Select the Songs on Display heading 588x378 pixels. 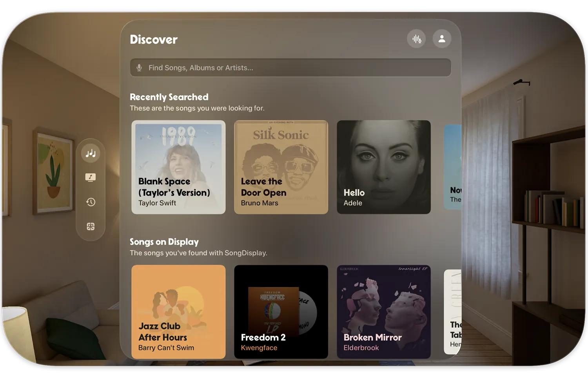[164, 242]
